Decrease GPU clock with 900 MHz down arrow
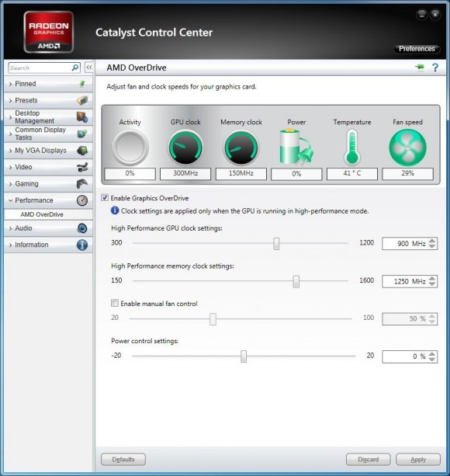The image size is (450, 476). 432,246
